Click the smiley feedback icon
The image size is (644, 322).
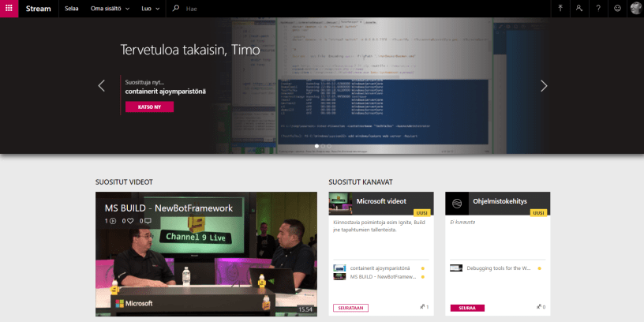(617, 8)
